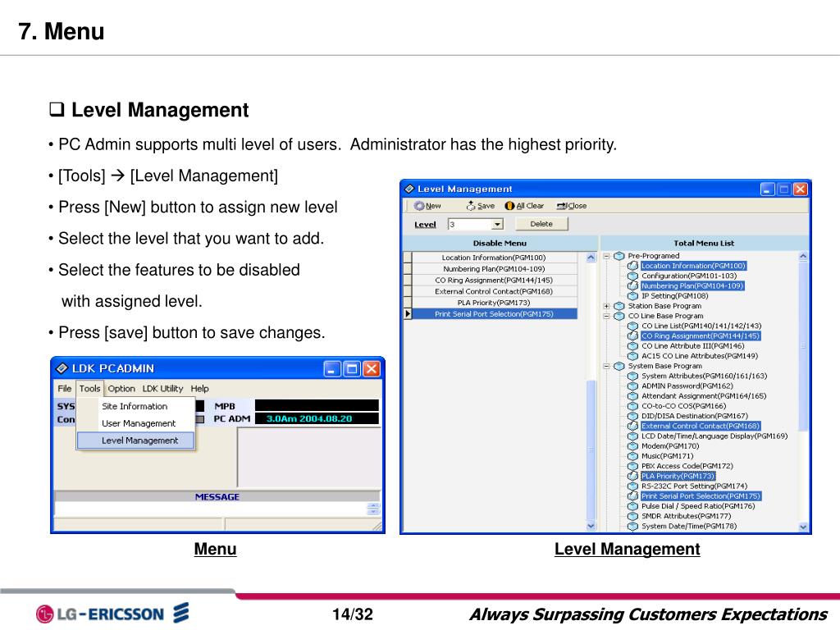Select Station Base Program tree label
This screenshot has width=840, height=630.
point(664,306)
